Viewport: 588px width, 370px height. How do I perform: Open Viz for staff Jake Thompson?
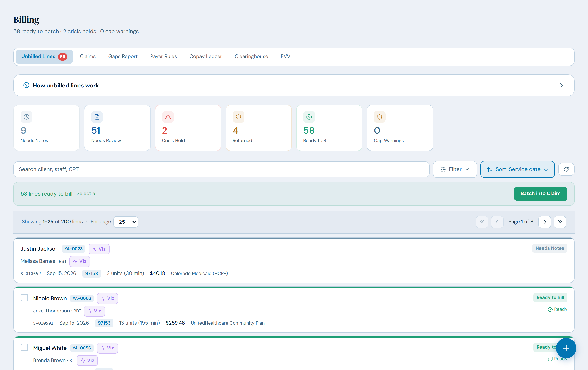point(94,311)
